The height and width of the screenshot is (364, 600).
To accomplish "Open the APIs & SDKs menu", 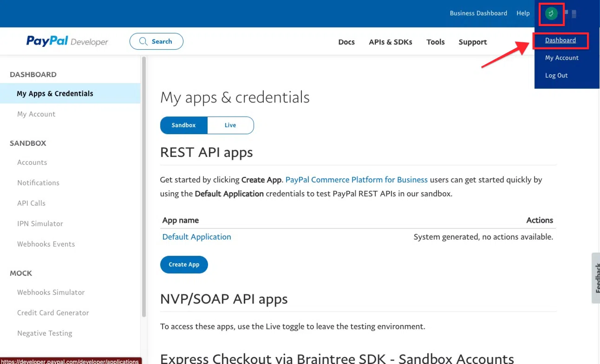I will click(x=390, y=42).
